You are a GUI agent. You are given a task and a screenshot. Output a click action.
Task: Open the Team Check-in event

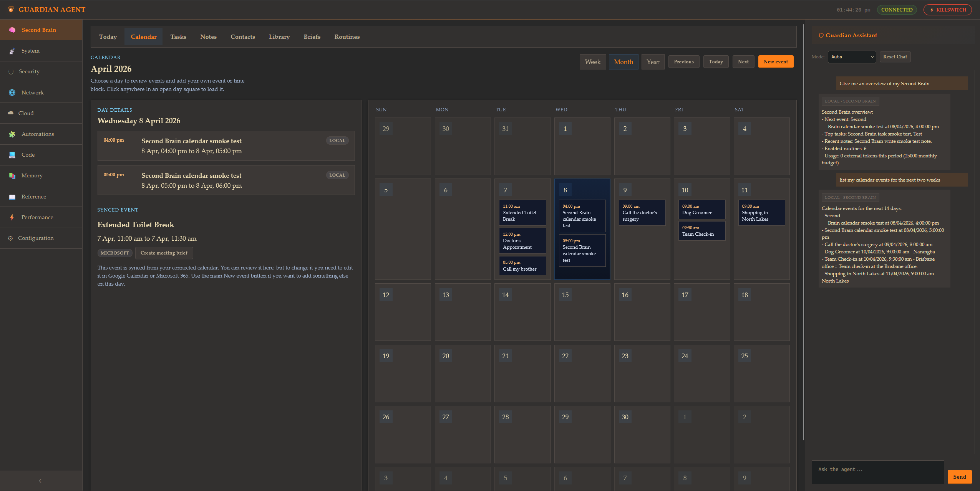coord(702,231)
